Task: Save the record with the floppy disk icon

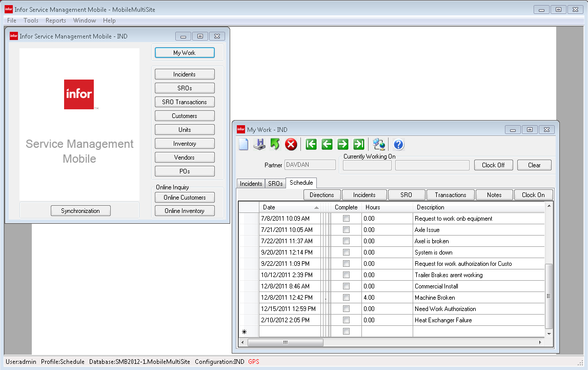Action: point(259,144)
